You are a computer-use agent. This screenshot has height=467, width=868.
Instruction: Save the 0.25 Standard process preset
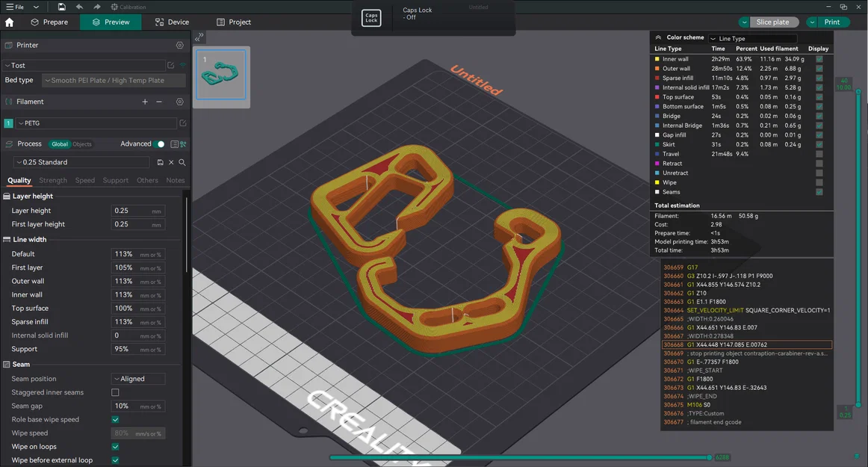pyautogui.click(x=160, y=162)
